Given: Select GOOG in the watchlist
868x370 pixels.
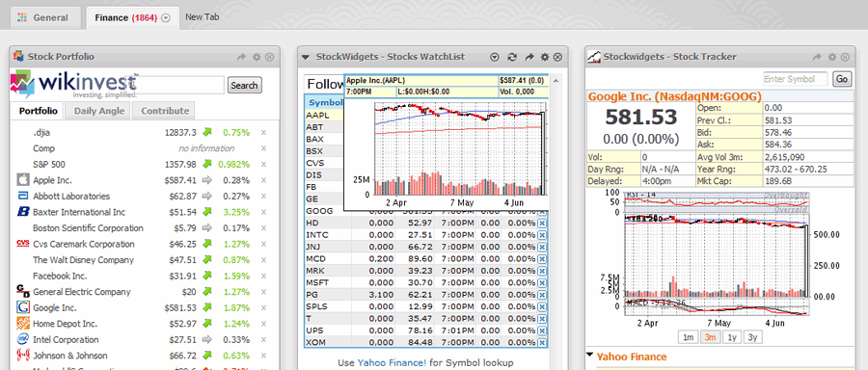Looking at the screenshot, I should pos(319,211).
